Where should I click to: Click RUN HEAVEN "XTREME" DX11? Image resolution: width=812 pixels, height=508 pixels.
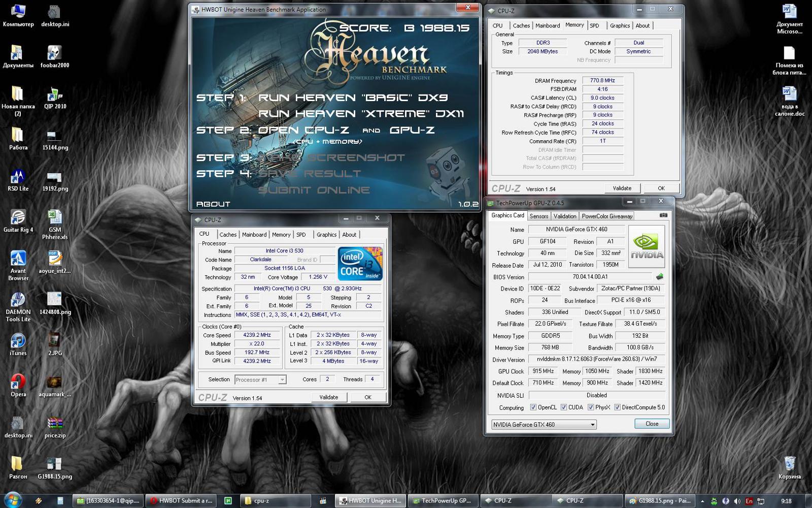[361, 113]
